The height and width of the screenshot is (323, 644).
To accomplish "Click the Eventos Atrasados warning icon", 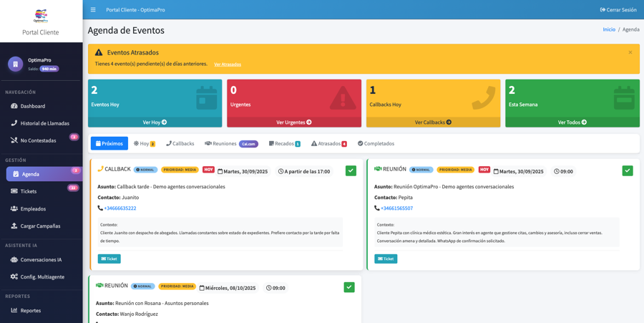I will coord(99,52).
